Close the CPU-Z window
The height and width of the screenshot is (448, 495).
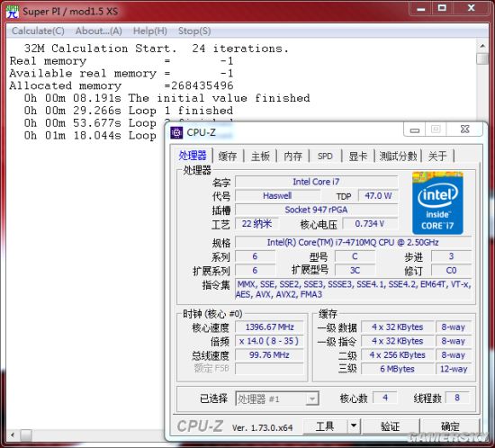pos(464,129)
